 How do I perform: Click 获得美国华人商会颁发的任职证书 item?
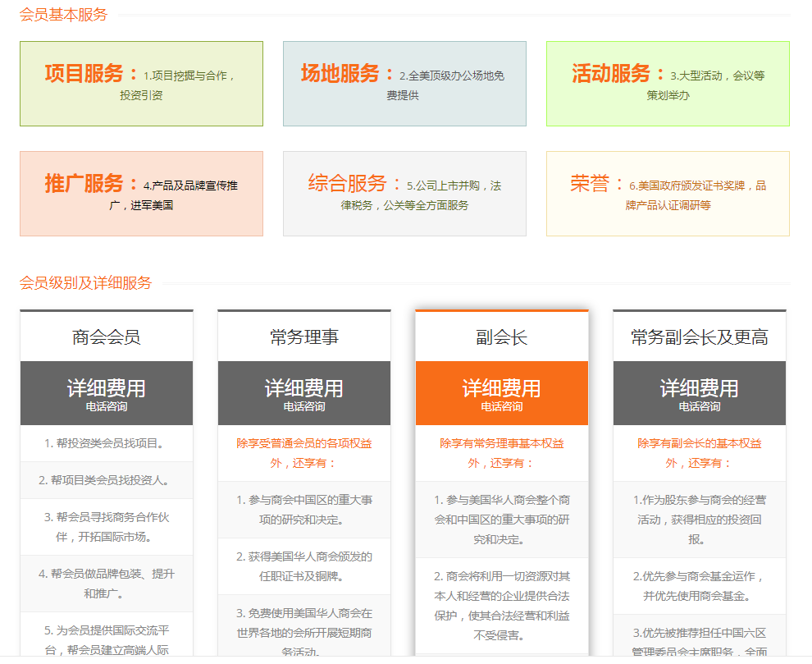click(304, 566)
